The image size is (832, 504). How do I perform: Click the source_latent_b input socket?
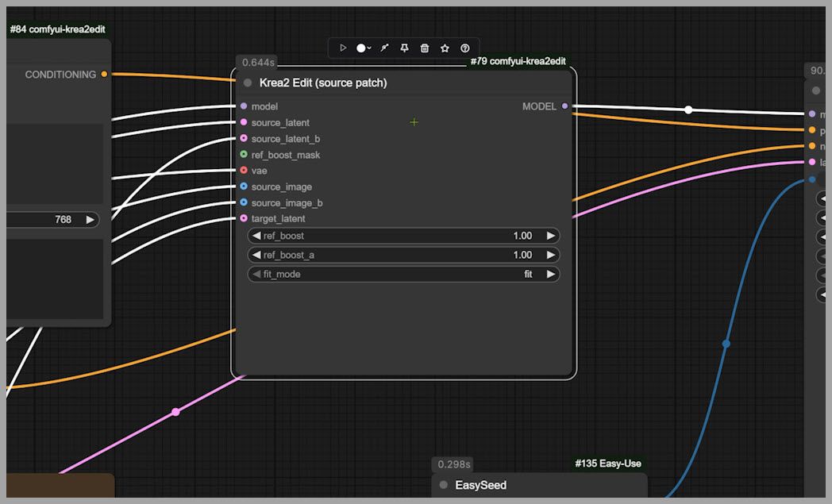[244, 138]
